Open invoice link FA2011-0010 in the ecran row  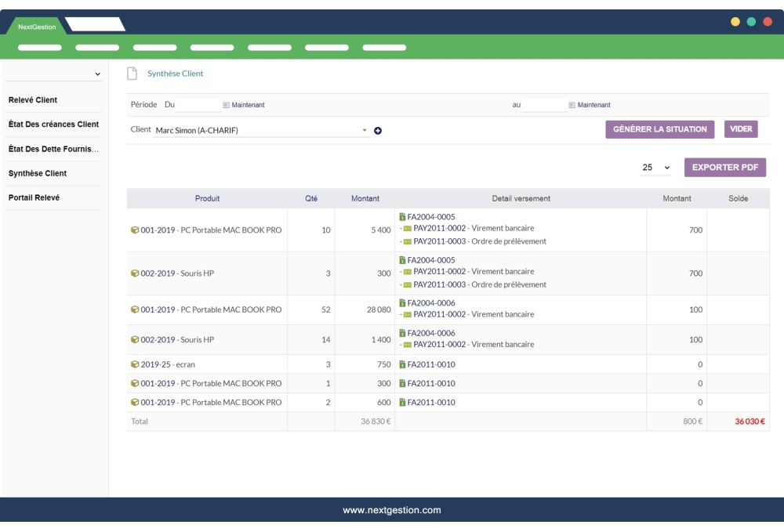pos(430,364)
